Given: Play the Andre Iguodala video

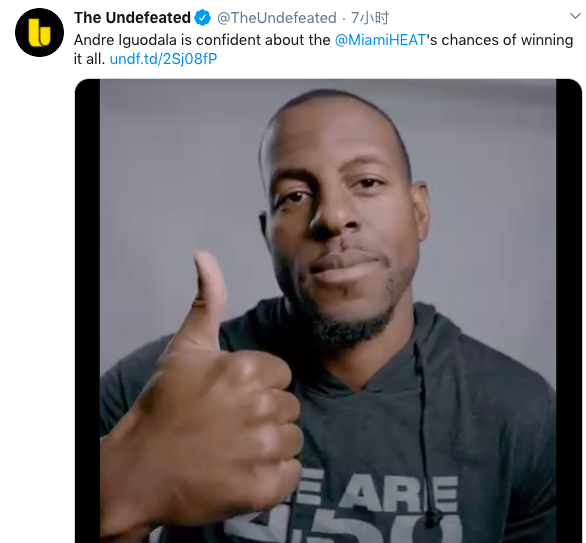Looking at the screenshot, I should pyautogui.click(x=328, y=311).
